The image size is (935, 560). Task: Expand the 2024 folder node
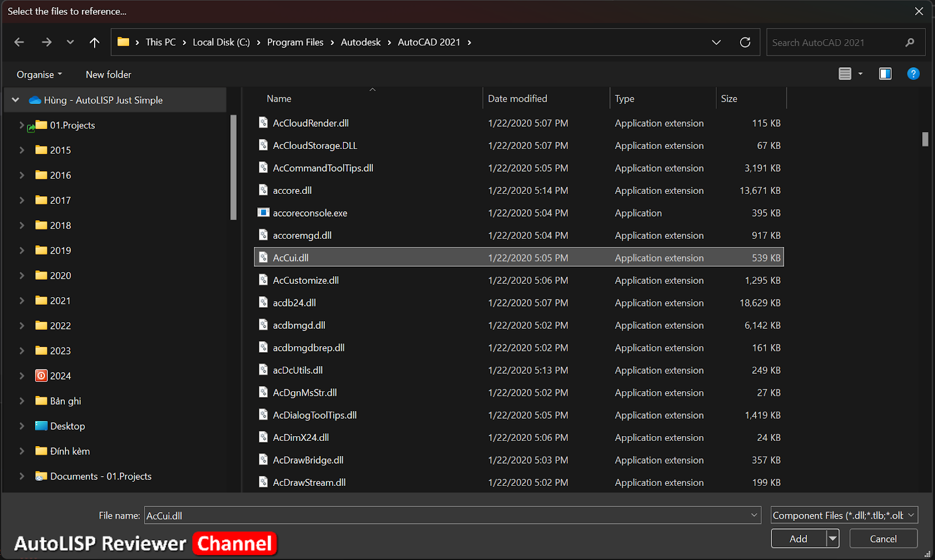[x=22, y=376]
